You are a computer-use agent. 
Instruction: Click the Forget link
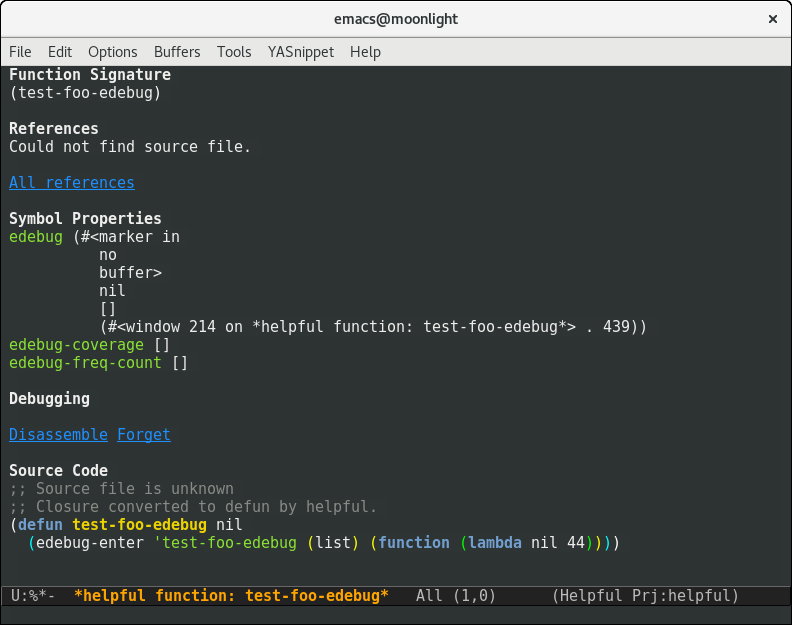tap(144, 435)
